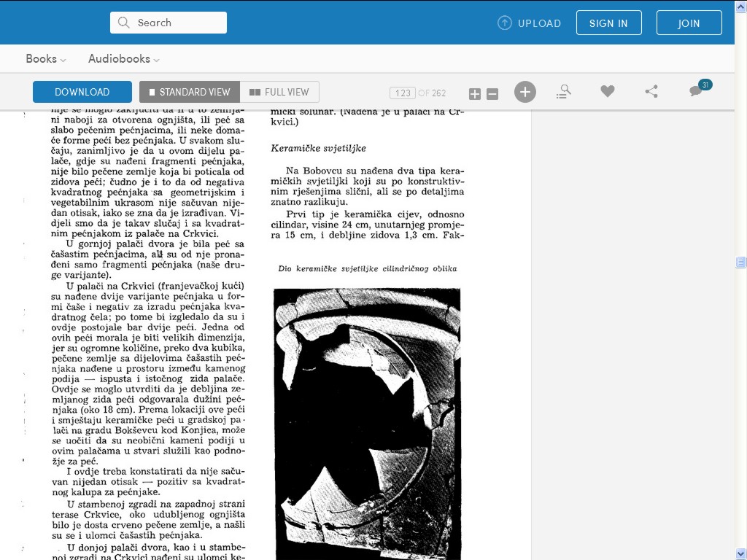Image resolution: width=747 pixels, height=560 pixels.
Task: Expand the Books dropdown menu
Action: tap(46, 58)
